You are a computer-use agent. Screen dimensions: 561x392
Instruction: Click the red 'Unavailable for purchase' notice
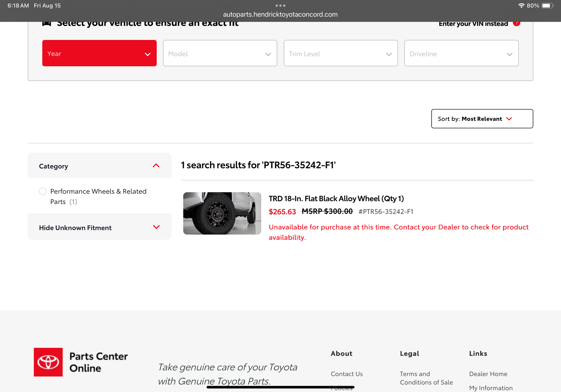(x=399, y=232)
